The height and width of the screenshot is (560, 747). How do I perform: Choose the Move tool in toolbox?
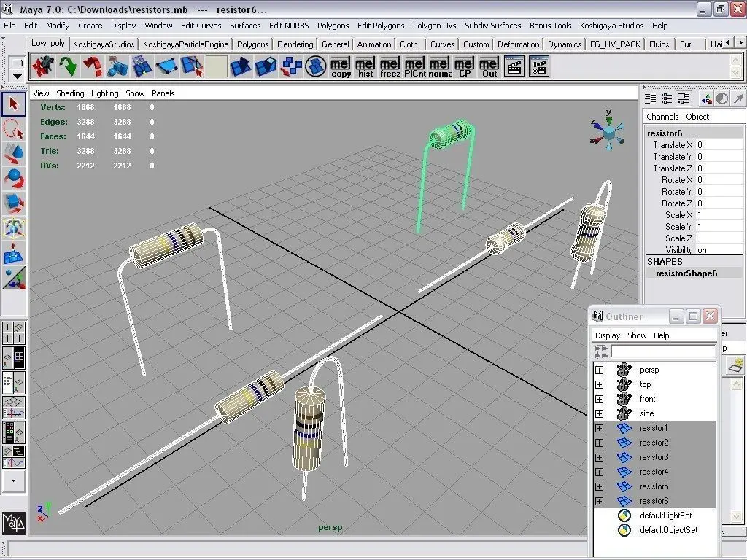coord(13,154)
